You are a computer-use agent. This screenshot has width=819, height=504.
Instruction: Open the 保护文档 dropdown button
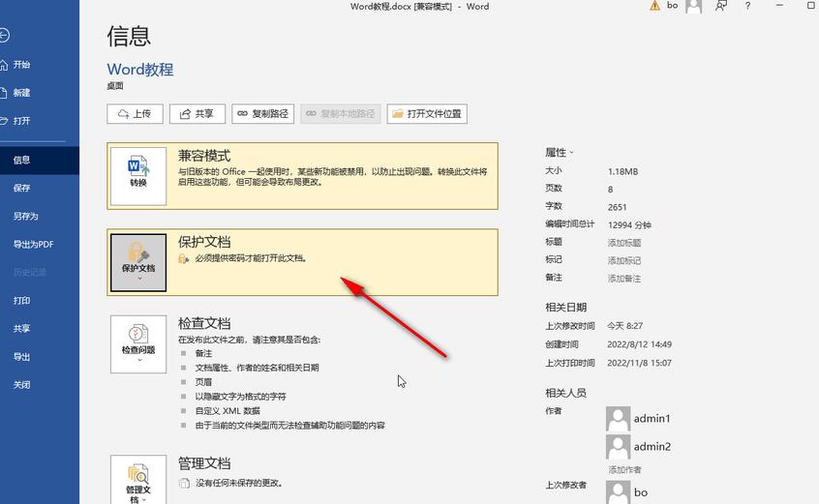tap(138, 262)
